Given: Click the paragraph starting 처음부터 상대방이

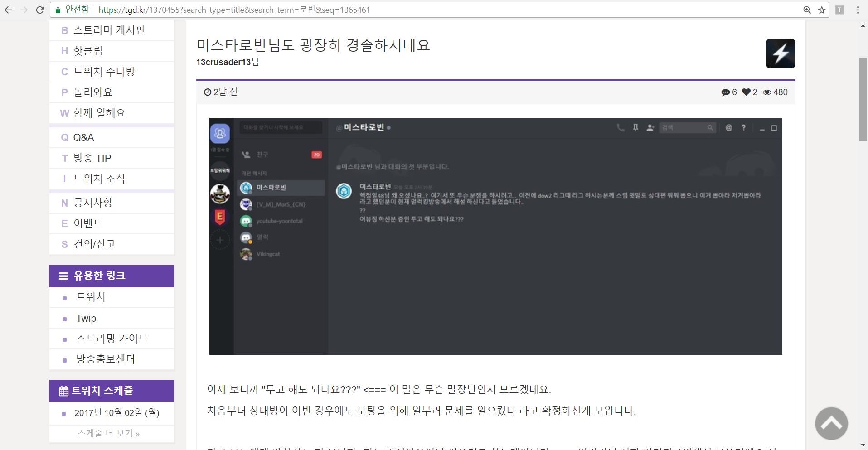Looking at the screenshot, I should tap(422, 411).
